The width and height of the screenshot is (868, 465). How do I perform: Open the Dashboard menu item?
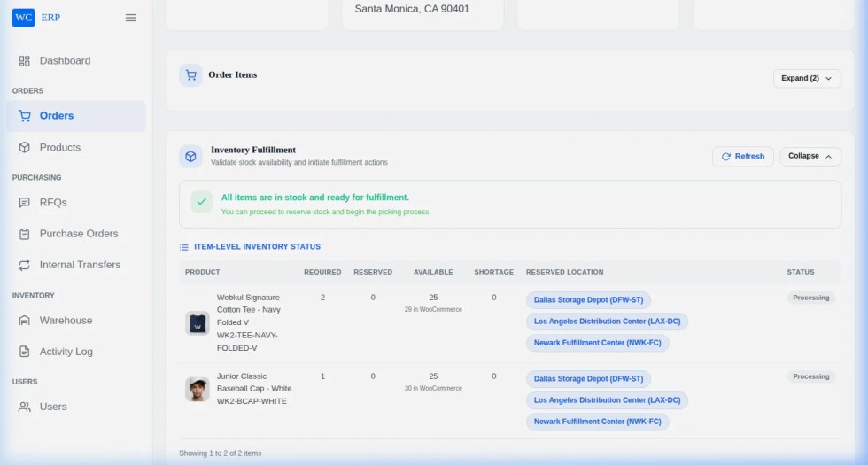[x=76, y=61]
